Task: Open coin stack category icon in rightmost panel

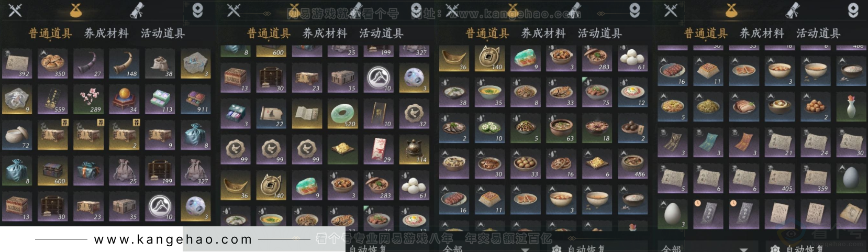Action: pos(731,10)
